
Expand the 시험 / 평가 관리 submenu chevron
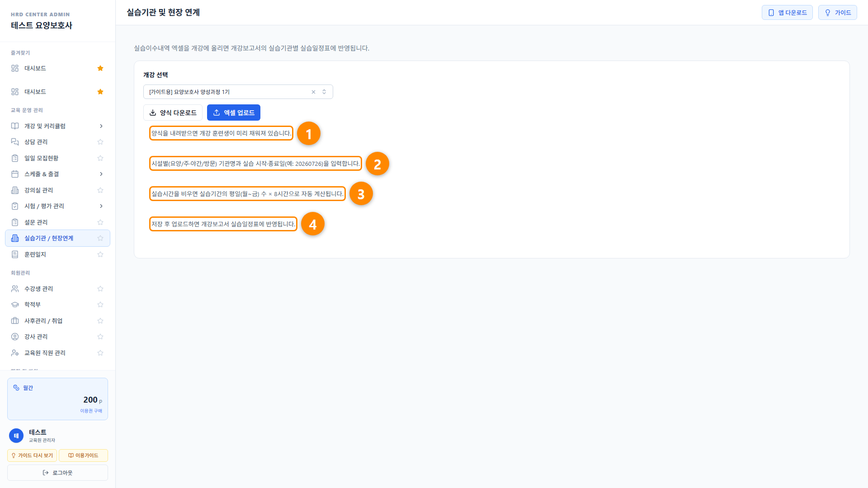click(101, 206)
